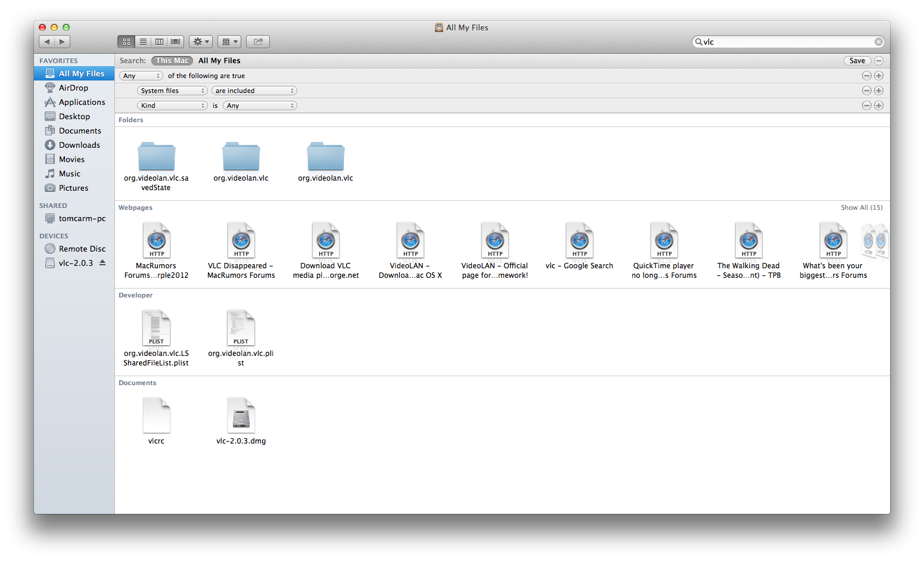Open Movies in sidebar

point(74,159)
